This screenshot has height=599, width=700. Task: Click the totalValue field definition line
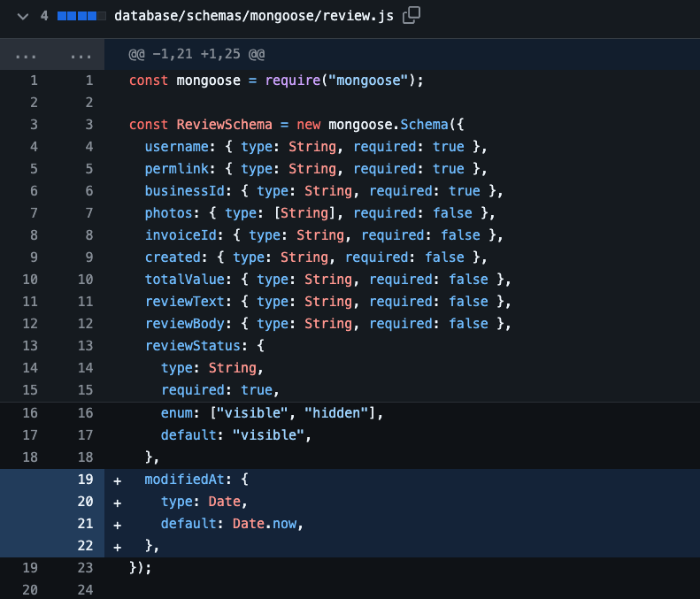pos(327,280)
